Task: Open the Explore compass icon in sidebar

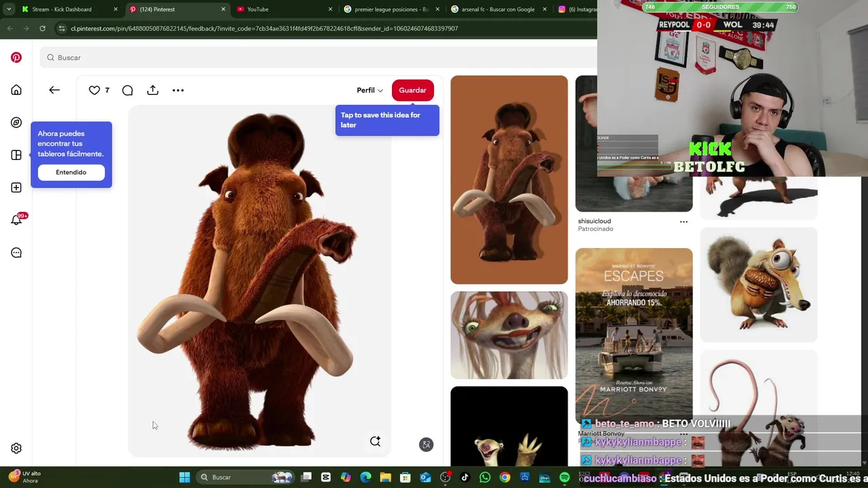Action: 16,123
